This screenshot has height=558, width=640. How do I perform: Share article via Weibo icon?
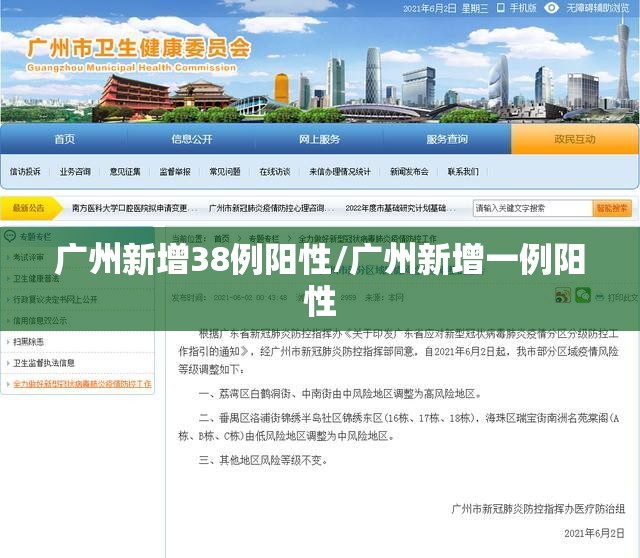pos(563,295)
